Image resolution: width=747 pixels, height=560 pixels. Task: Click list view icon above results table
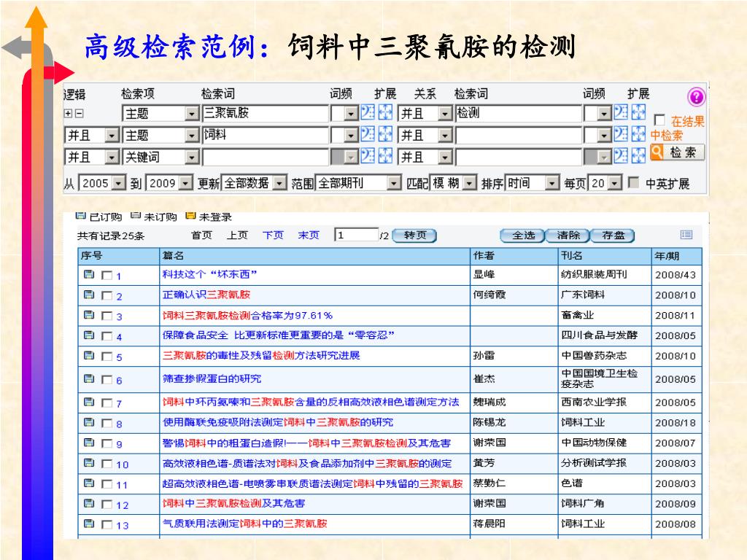(x=686, y=234)
